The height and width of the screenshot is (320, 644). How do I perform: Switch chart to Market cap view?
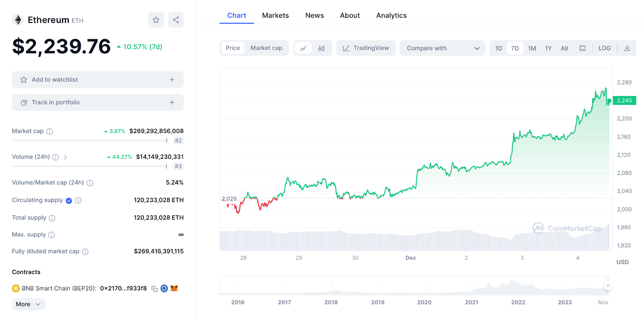click(266, 48)
